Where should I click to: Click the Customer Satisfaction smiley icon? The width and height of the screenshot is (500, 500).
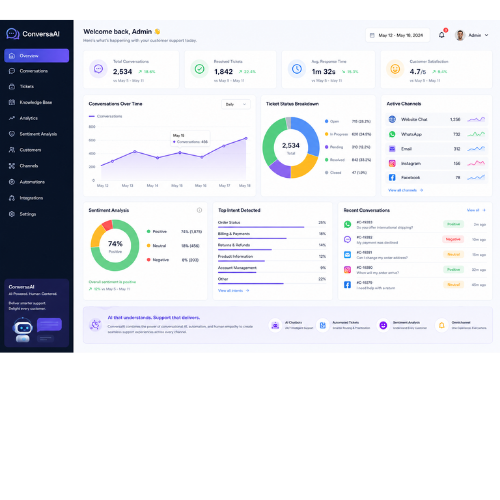(x=395, y=69)
